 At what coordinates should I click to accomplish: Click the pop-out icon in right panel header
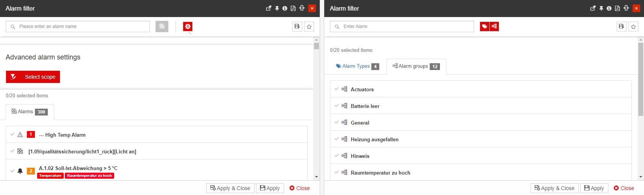593,8
